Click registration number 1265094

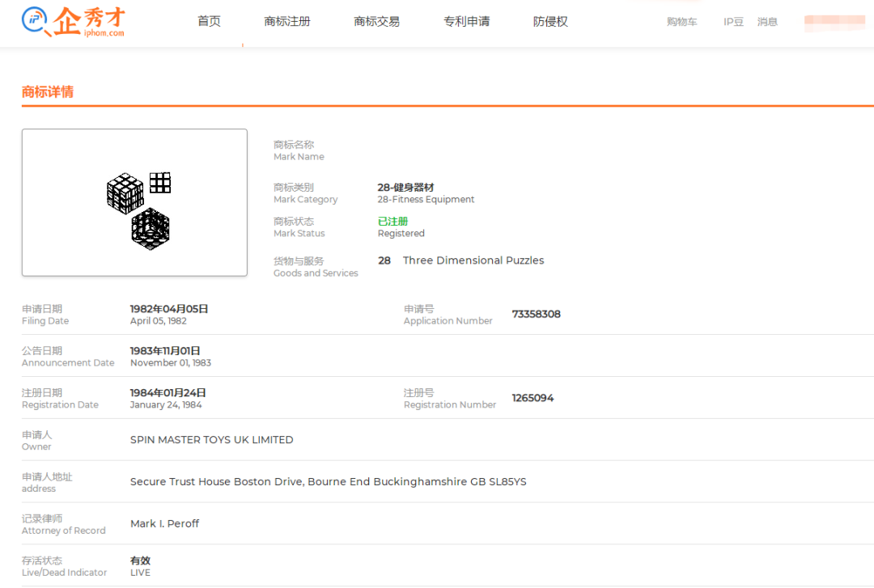(x=532, y=398)
